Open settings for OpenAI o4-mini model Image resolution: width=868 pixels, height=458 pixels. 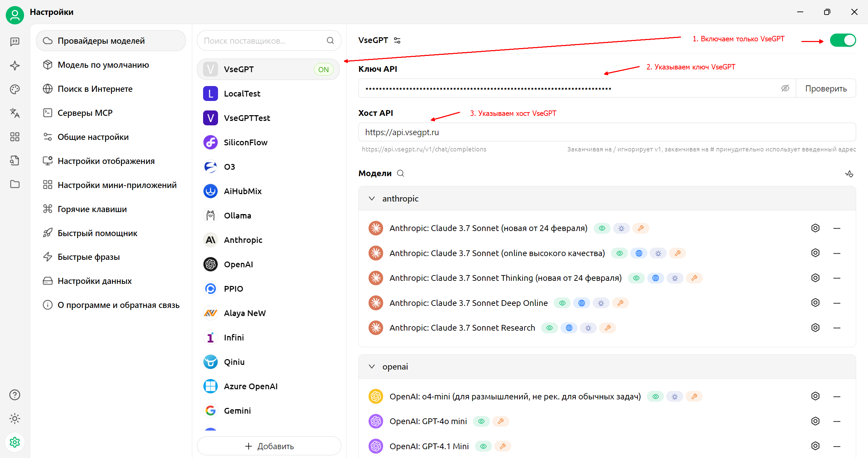815,396
